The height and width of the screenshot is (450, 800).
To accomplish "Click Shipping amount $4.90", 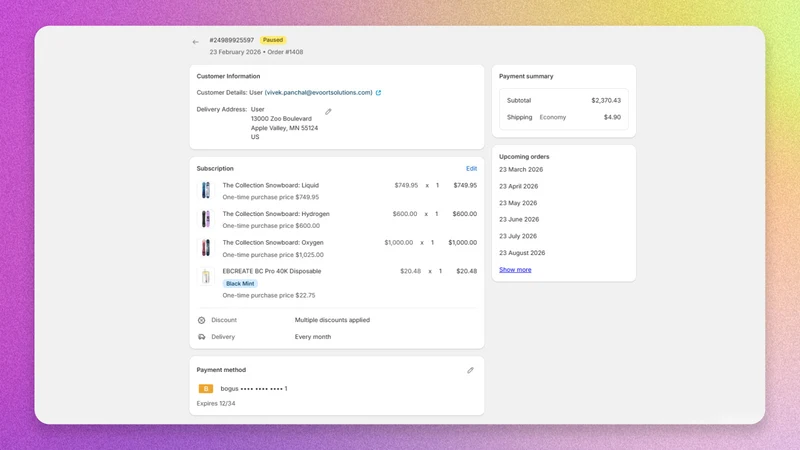I will [612, 117].
